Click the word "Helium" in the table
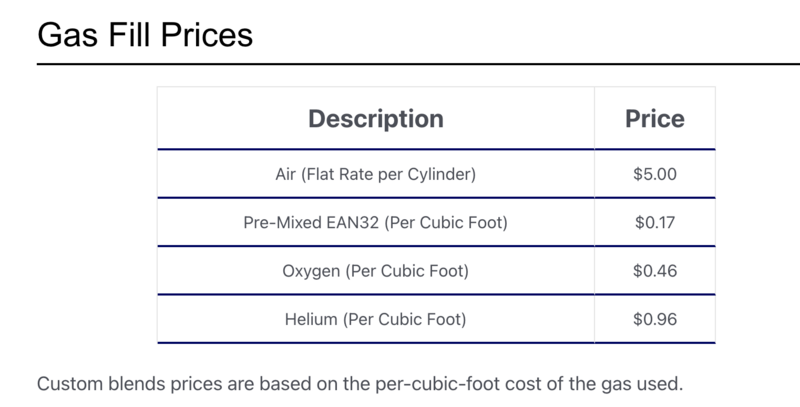Screen dimensions: 800x407 coord(312,320)
